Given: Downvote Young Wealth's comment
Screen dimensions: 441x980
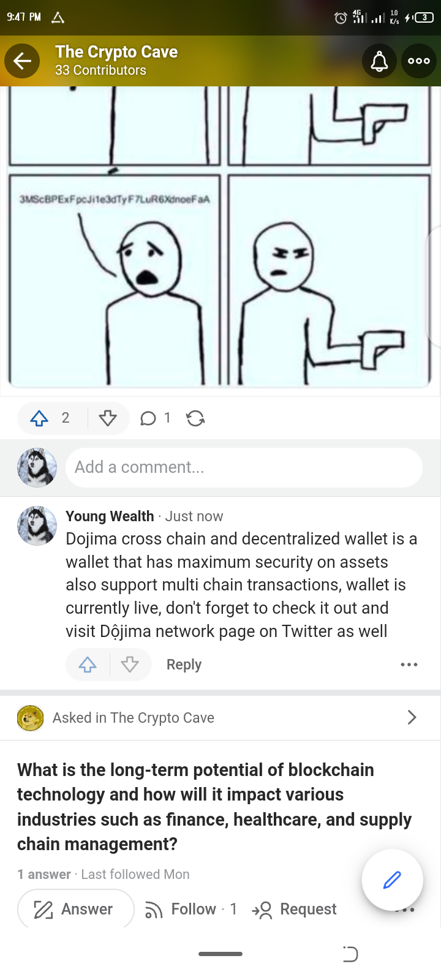Looking at the screenshot, I should (130, 665).
